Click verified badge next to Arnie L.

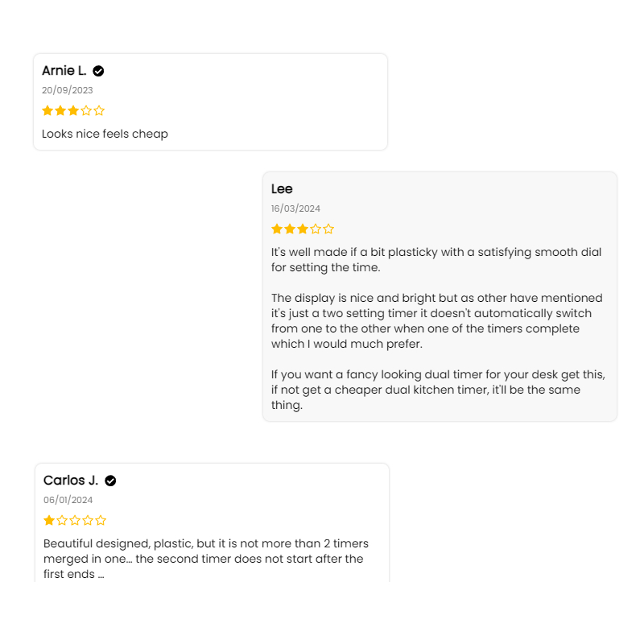pyautogui.click(x=98, y=71)
